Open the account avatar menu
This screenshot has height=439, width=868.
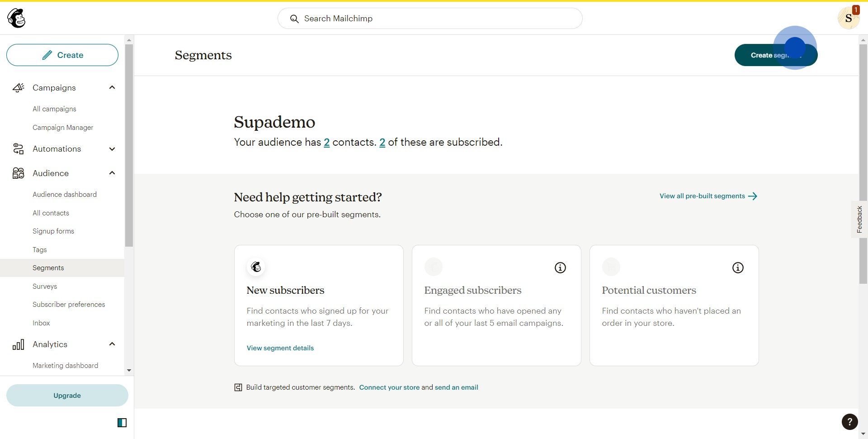point(848,19)
